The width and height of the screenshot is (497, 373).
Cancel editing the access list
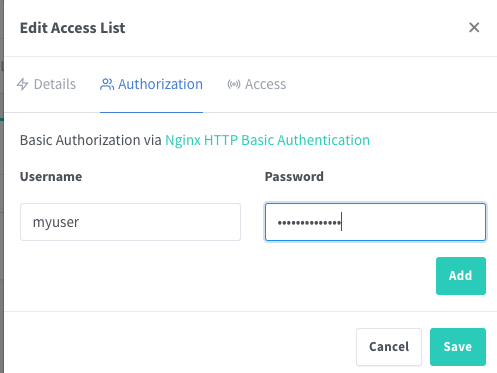(x=389, y=347)
